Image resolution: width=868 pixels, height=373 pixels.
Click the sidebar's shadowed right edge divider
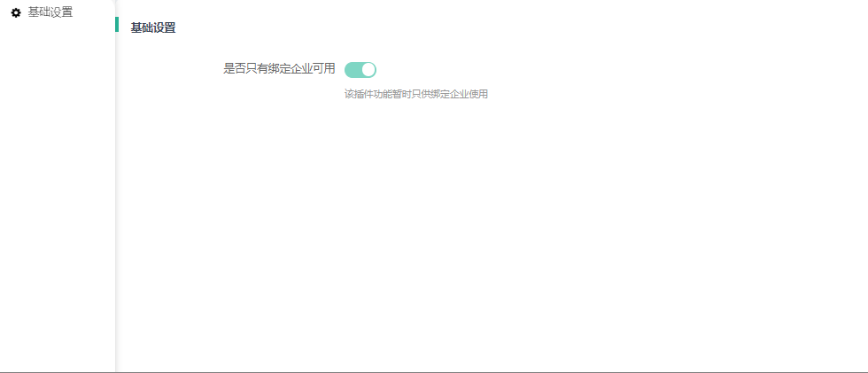point(115,194)
